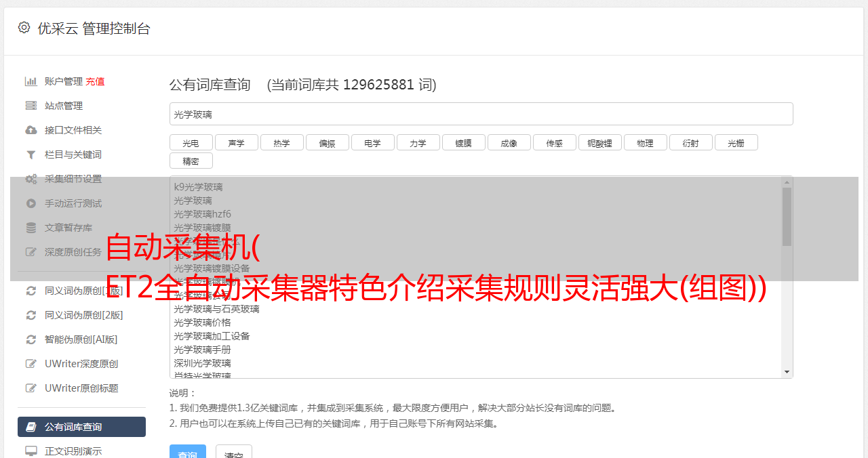Click the gear icon beside 优采云 管理控制台

click(24, 28)
